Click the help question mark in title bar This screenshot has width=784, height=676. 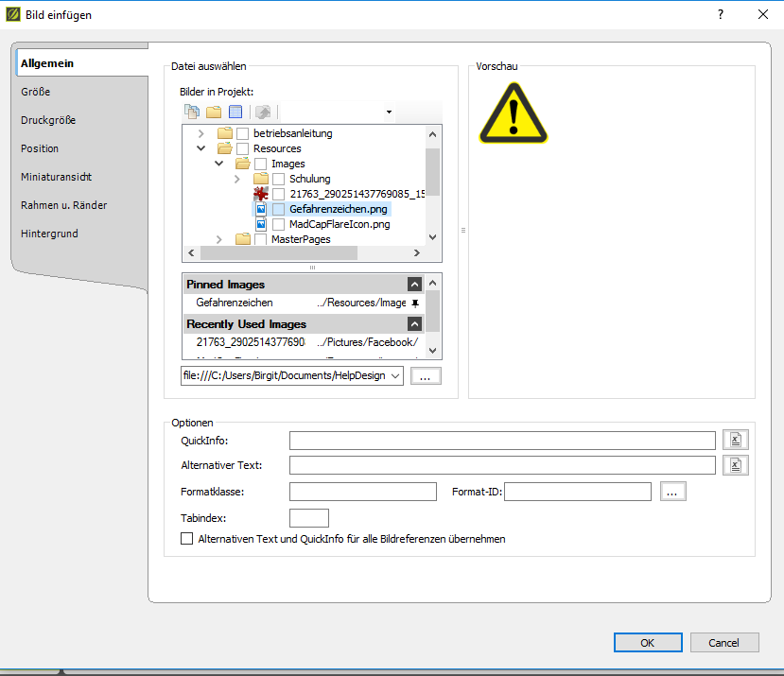pos(721,14)
